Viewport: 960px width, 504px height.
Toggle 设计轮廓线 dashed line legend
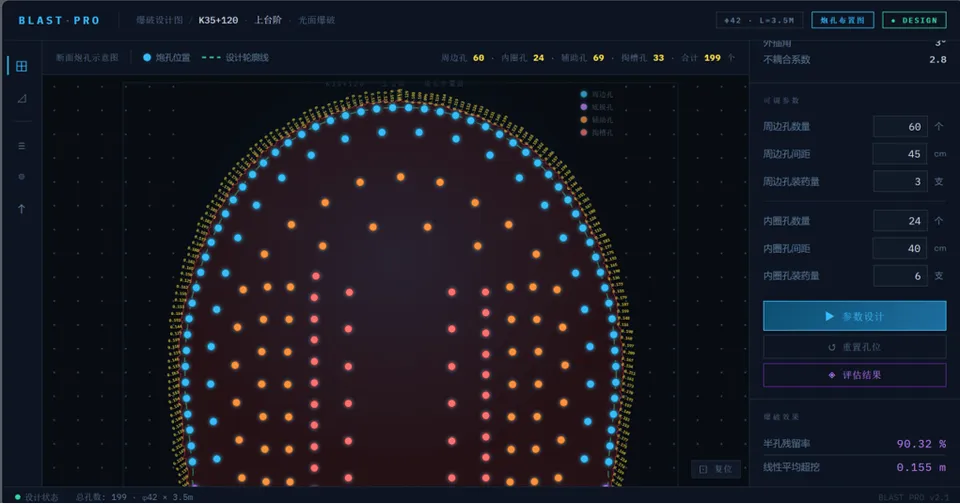(x=235, y=58)
